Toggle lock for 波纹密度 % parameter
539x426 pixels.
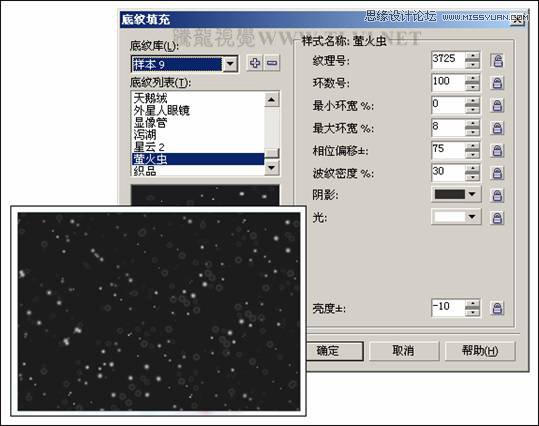click(x=497, y=173)
